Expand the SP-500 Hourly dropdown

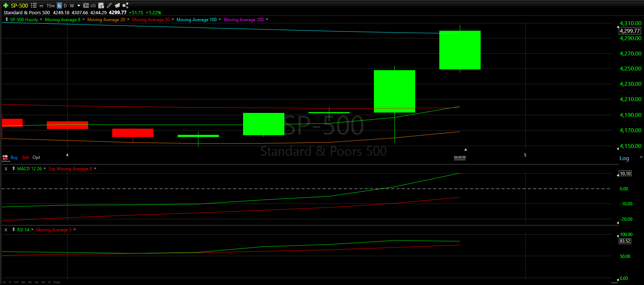pyautogui.click(x=41, y=20)
